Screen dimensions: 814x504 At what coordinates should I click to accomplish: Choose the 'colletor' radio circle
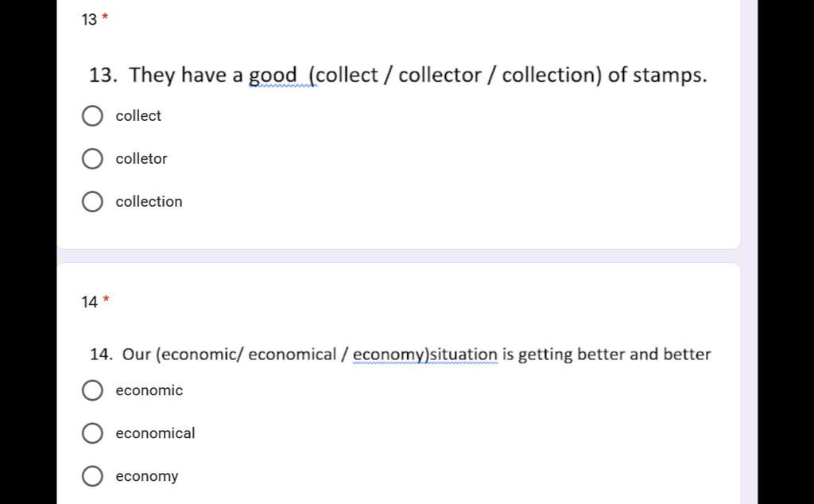point(92,159)
